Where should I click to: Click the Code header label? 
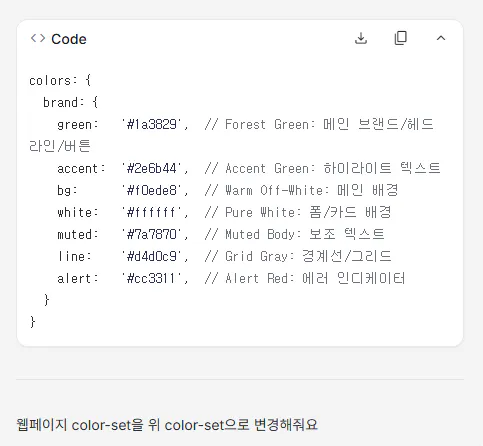click(x=69, y=39)
